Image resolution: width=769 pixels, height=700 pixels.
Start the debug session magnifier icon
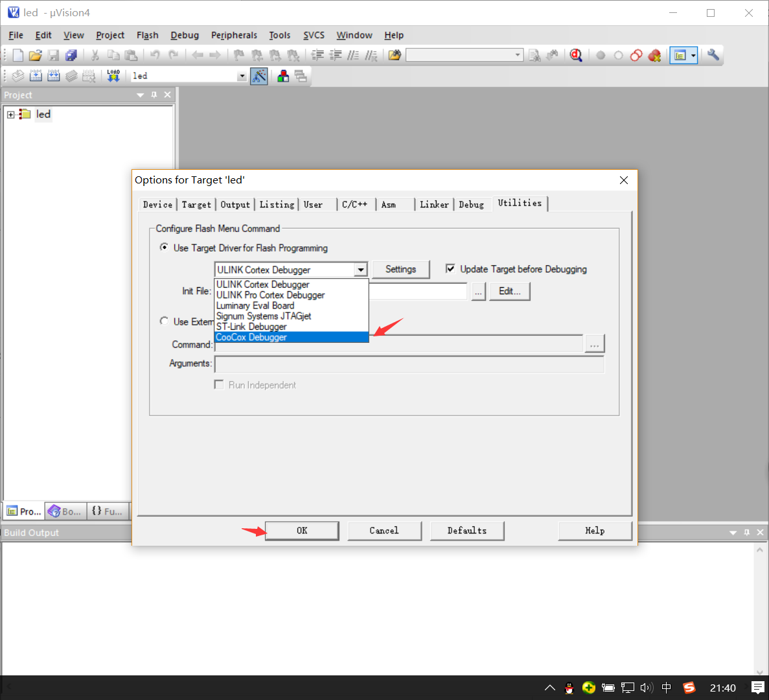pyautogui.click(x=576, y=56)
